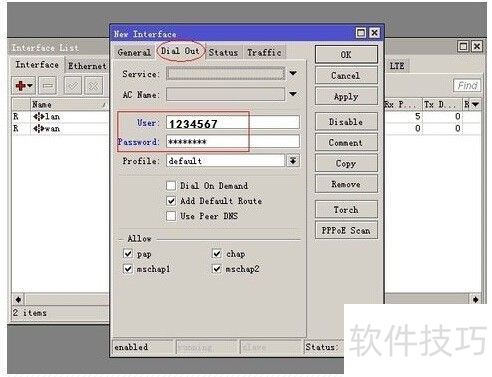Expand the Service field arrow
The height and width of the screenshot is (377, 492).
click(x=293, y=73)
